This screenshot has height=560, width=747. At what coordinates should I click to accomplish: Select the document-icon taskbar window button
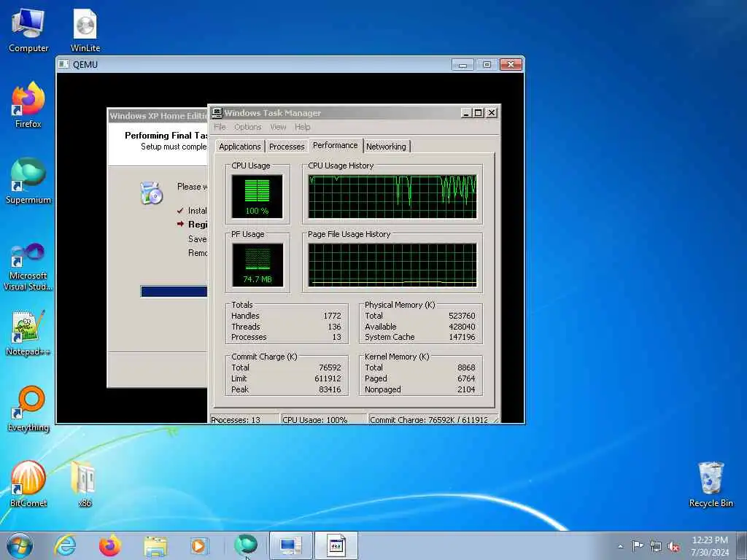point(336,545)
